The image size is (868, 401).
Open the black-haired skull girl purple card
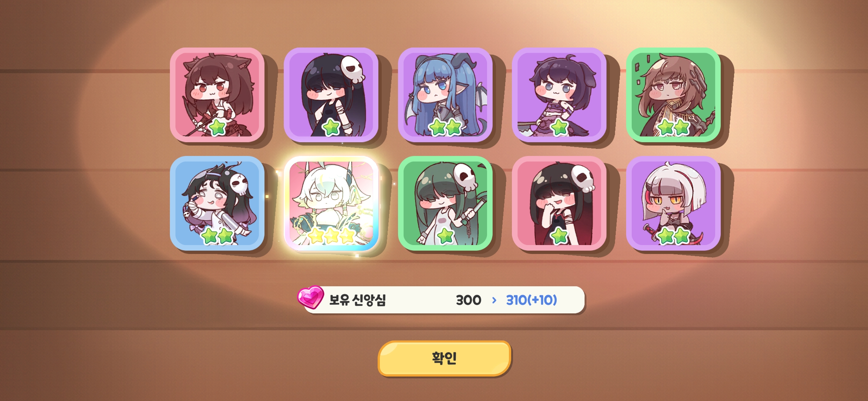331,95
